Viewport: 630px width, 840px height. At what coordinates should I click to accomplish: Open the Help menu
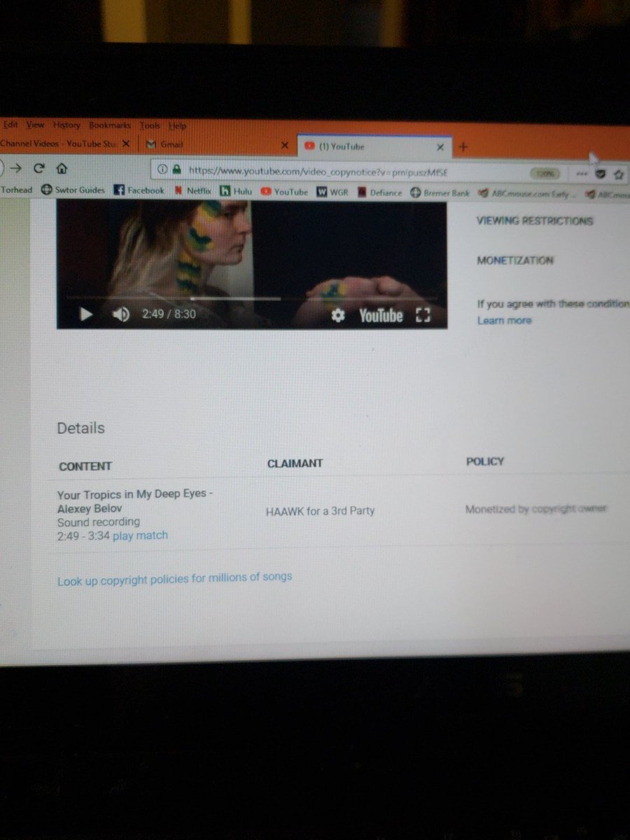(x=178, y=126)
